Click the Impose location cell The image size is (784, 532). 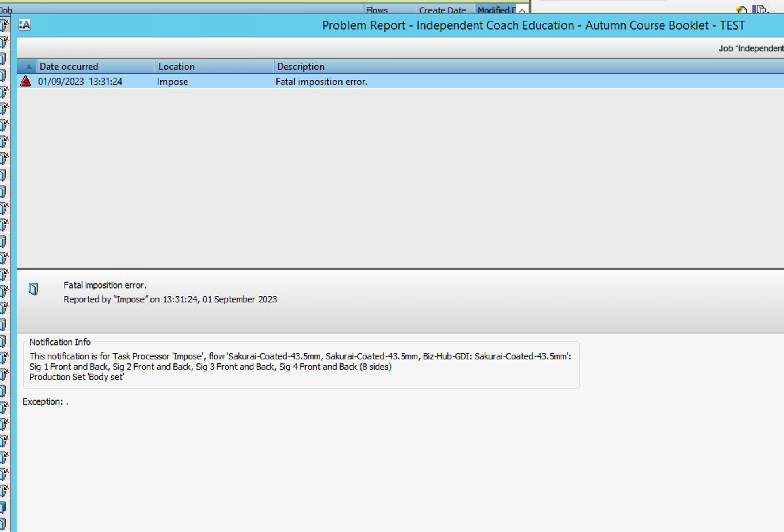(172, 82)
